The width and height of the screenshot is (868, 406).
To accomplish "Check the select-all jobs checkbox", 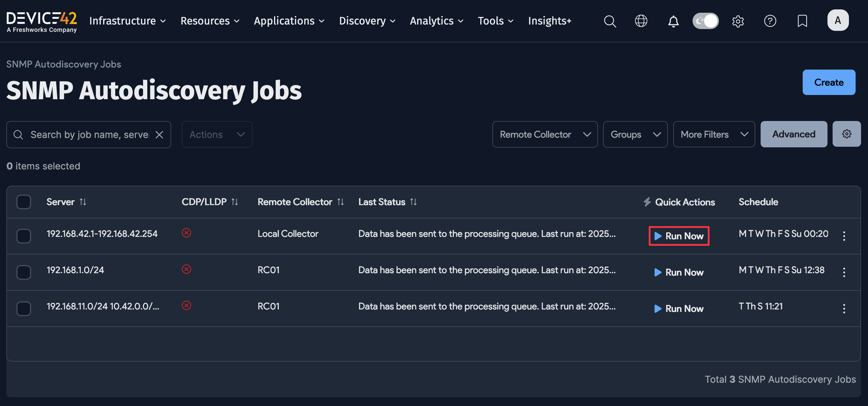I will coord(24,202).
